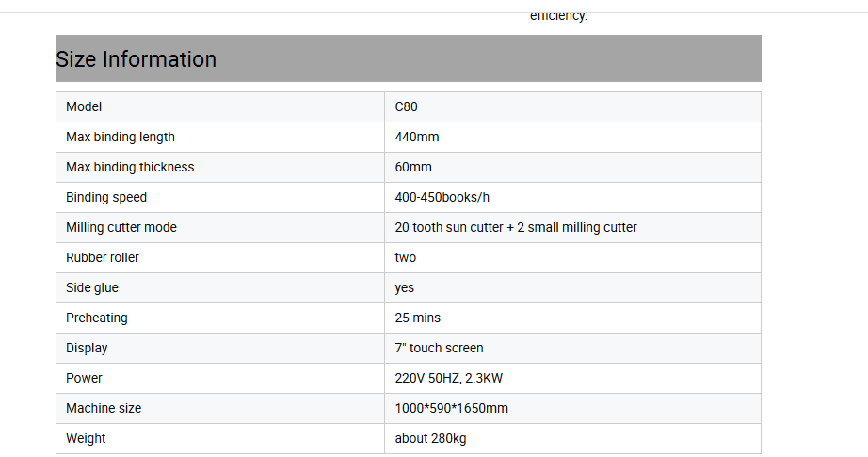Select the about 280kg weight value
This screenshot has height=457, width=868.
click(x=430, y=439)
